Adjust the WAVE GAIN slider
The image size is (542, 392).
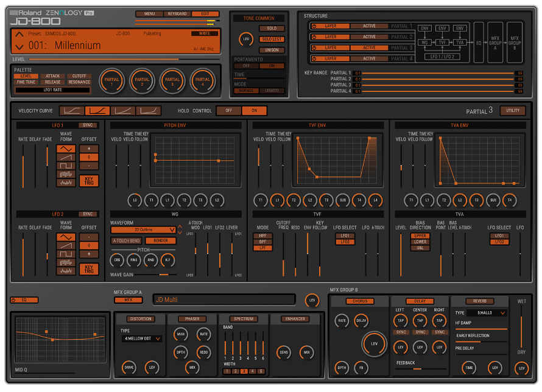tap(156, 275)
